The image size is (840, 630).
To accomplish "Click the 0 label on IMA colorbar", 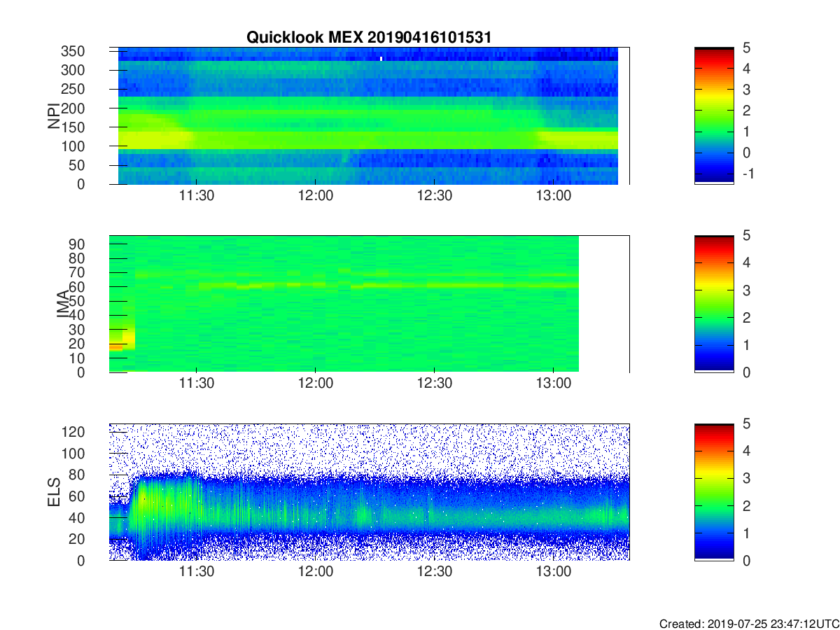I will coord(746,372).
